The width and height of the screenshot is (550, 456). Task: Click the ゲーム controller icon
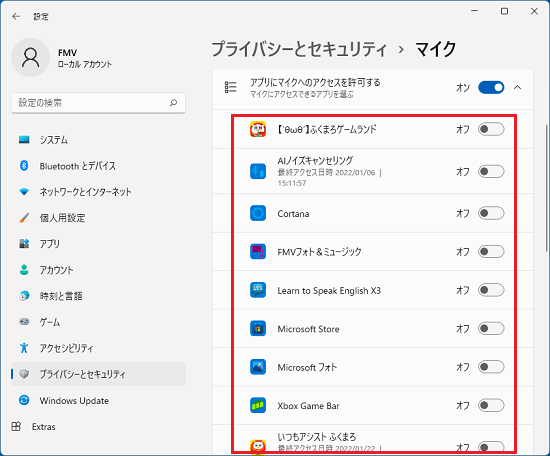[x=24, y=322]
